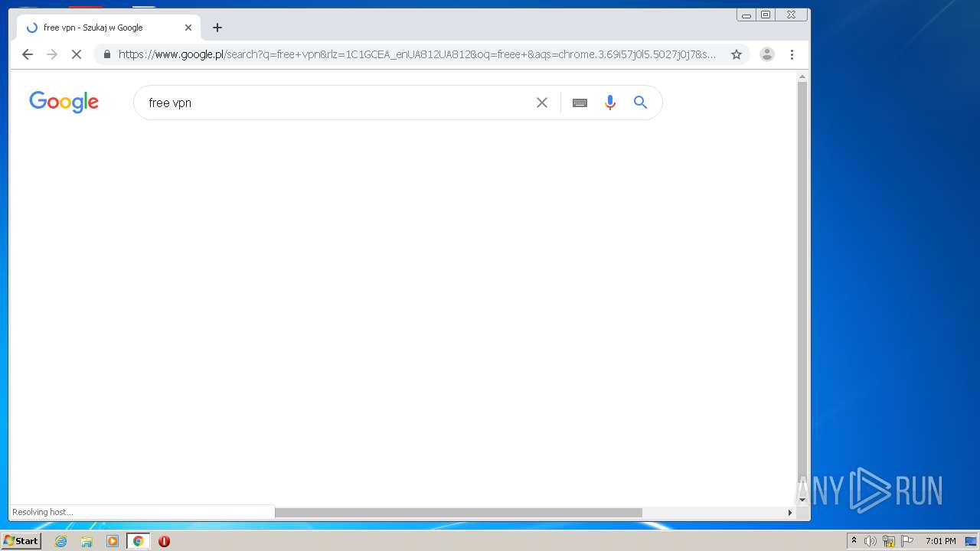
Task: Click the 7:01 PM clock
Action: (x=940, y=541)
